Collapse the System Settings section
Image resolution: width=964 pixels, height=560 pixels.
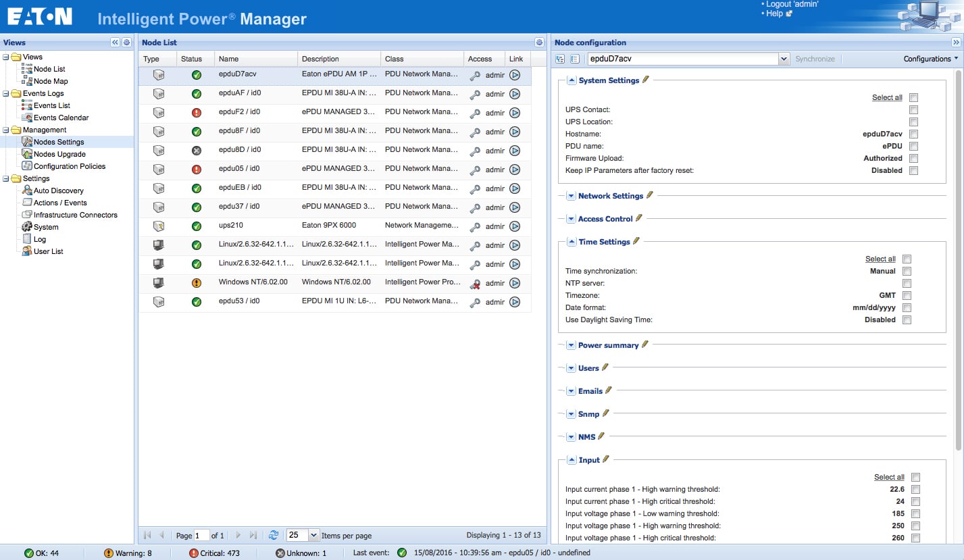click(x=572, y=80)
